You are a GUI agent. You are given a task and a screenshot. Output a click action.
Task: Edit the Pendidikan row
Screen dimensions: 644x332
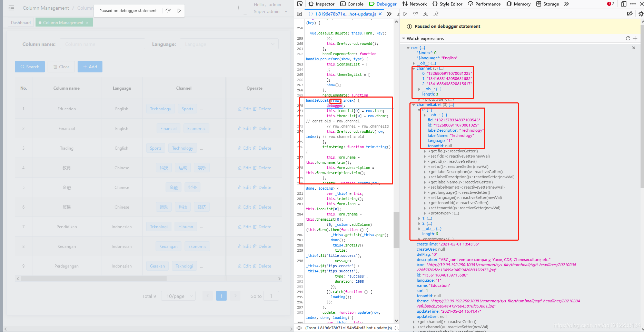point(244,227)
